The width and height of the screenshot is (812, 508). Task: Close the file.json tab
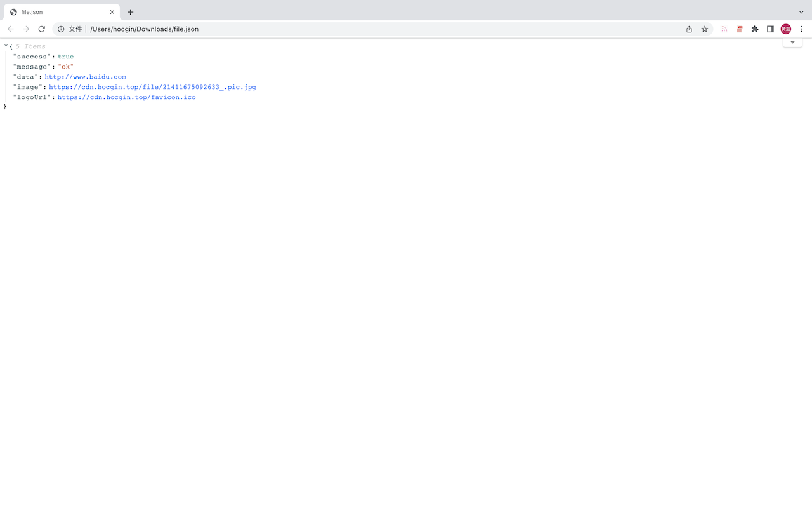tap(112, 12)
